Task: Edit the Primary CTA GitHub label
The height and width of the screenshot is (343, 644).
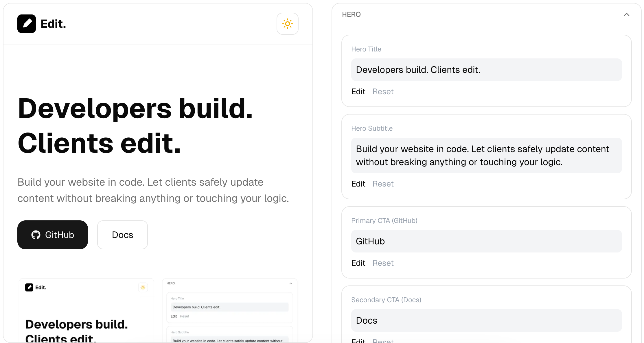Action: pos(358,263)
